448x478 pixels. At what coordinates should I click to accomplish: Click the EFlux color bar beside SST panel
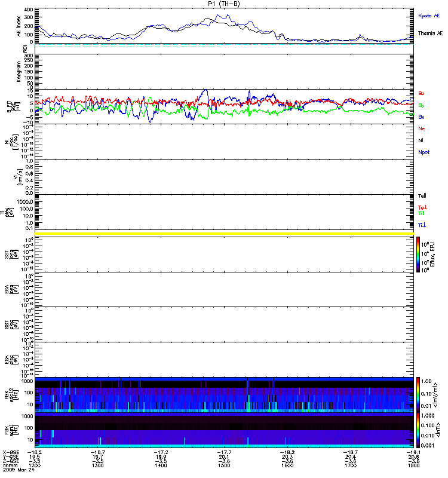click(418, 255)
